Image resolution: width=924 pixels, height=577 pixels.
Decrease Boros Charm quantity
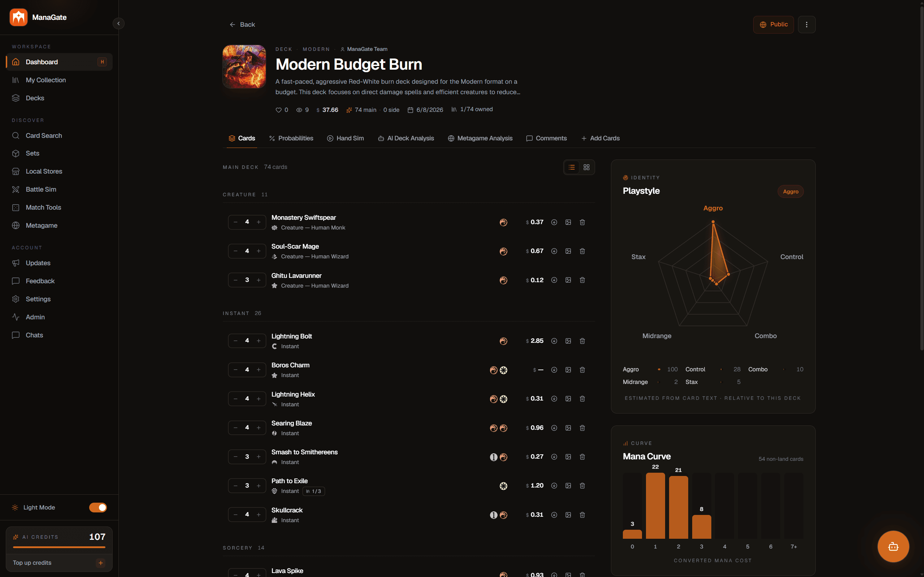(x=235, y=370)
